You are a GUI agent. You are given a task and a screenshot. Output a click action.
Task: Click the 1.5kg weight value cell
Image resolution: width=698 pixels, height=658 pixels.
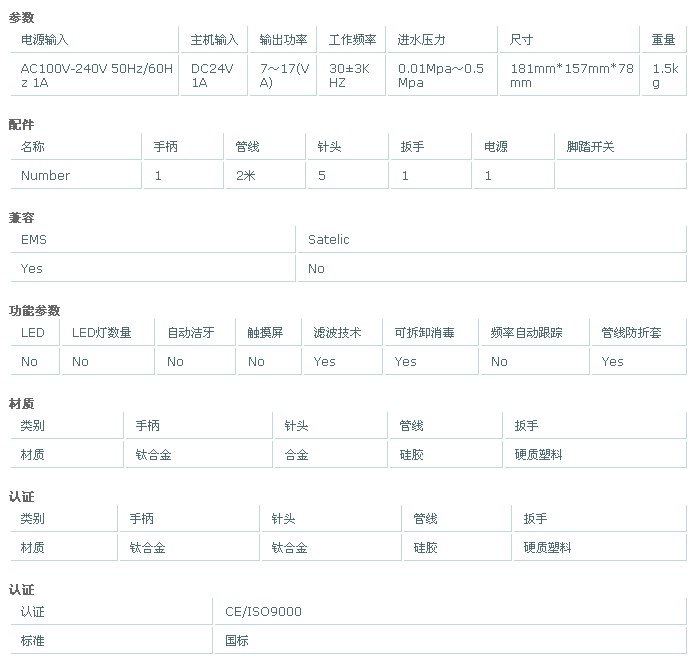[665, 75]
